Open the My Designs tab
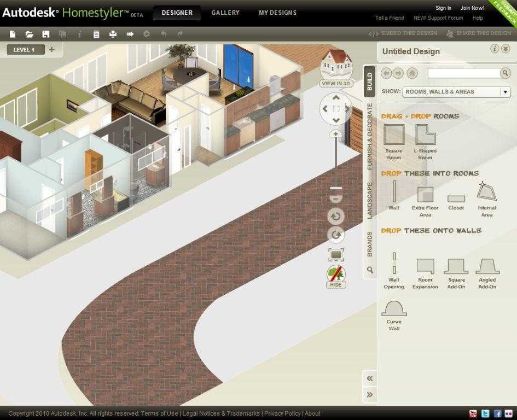Image resolution: width=517 pixels, height=420 pixels. click(277, 13)
